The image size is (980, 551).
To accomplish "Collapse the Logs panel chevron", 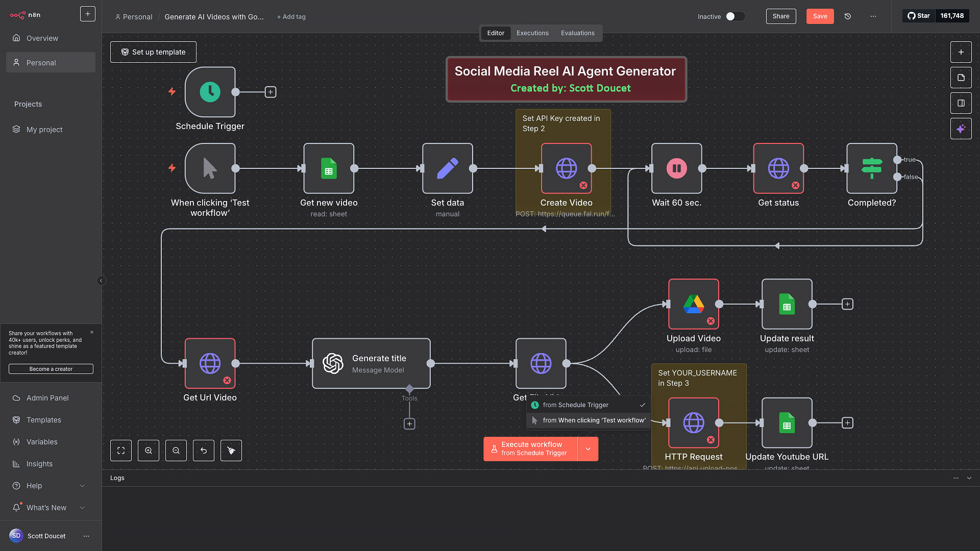I will 969,478.
